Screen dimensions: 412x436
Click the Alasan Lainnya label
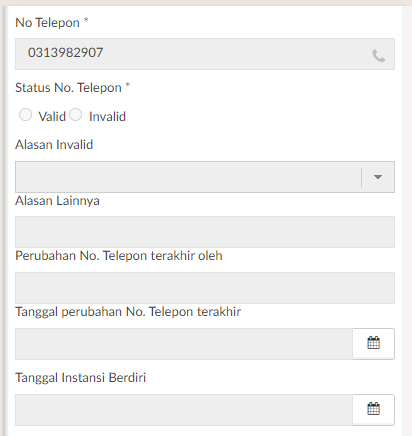click(57, 201)
